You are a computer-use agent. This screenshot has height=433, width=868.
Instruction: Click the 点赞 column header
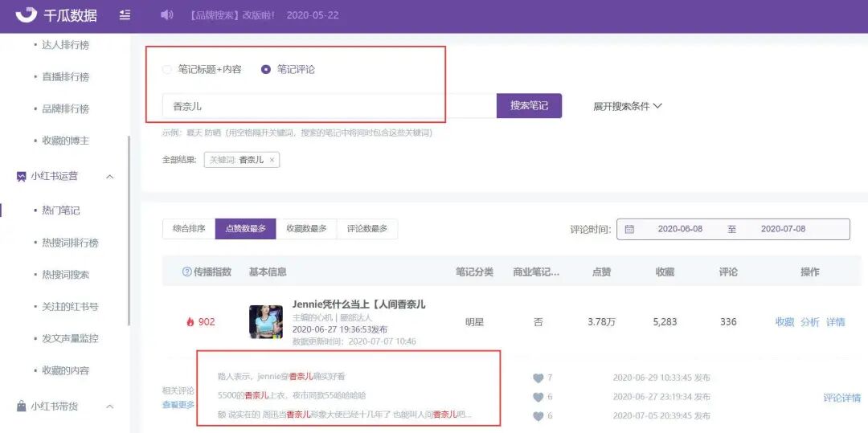pos(601,272)
